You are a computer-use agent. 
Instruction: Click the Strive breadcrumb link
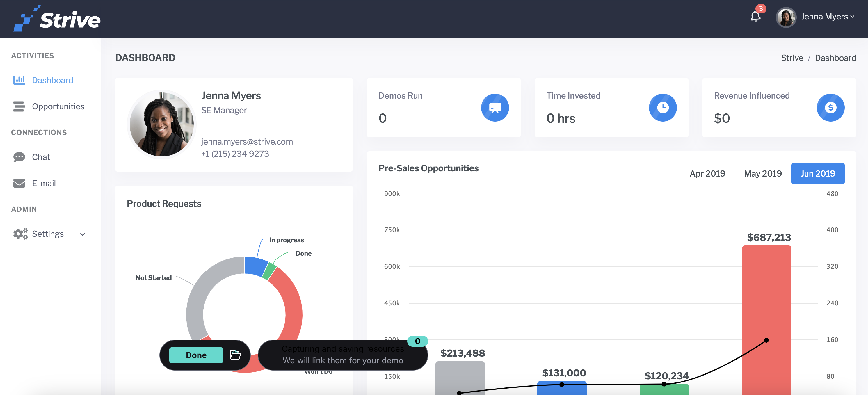[792, 58]
